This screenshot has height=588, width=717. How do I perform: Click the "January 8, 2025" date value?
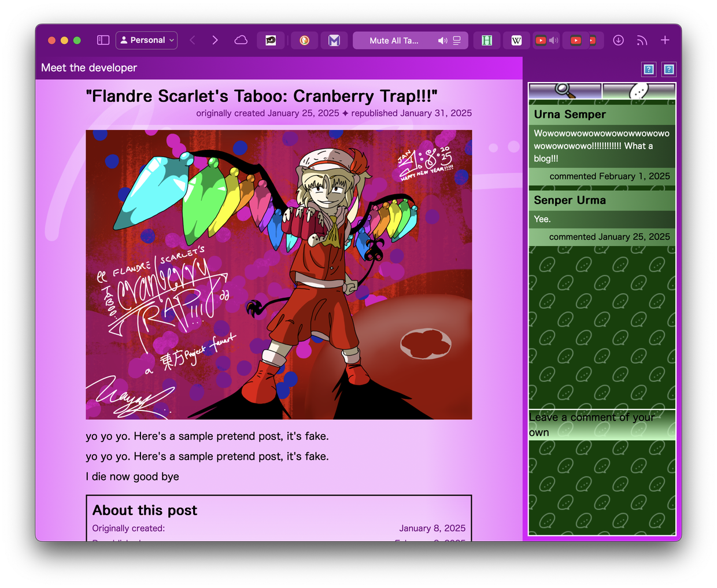point(432,528)
